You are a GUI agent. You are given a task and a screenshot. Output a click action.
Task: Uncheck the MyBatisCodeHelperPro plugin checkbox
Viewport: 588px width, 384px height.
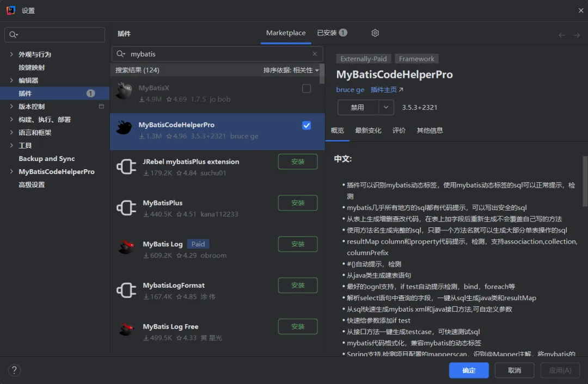[x=307, y=126]
